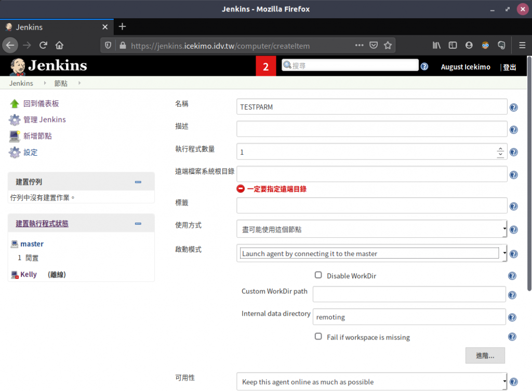Open the red notification badge showing 2
This screenshot has height=392, width=532.
coord(265,66)
